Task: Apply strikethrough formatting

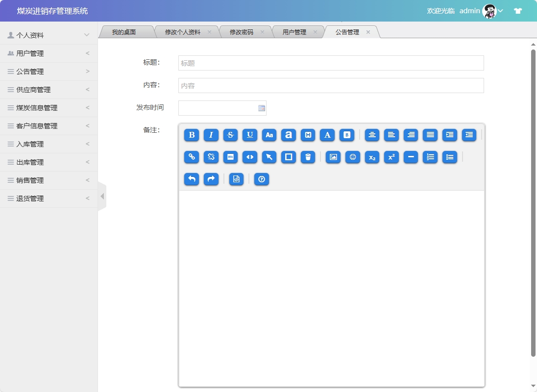Action: tap(230, 135)
